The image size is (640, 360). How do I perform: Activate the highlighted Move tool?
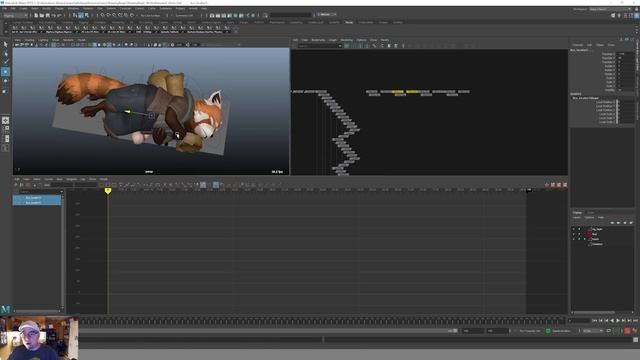point(5,72)
